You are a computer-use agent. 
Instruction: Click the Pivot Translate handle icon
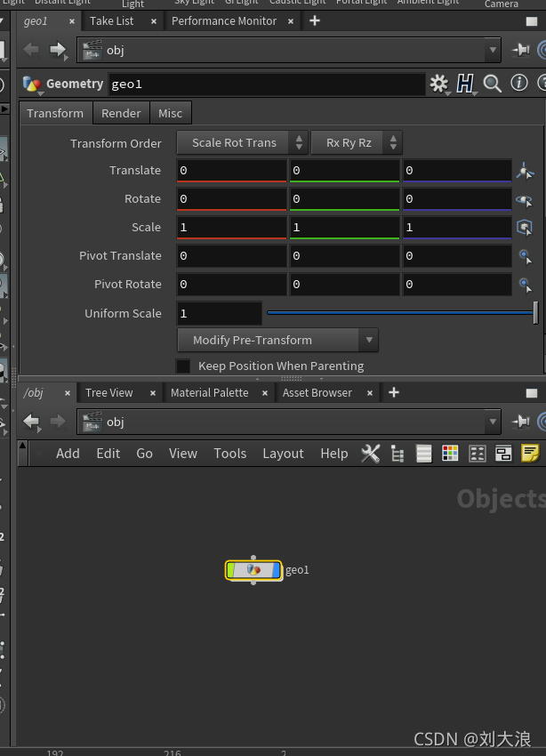pyautogui.click(x=525, y=256)
